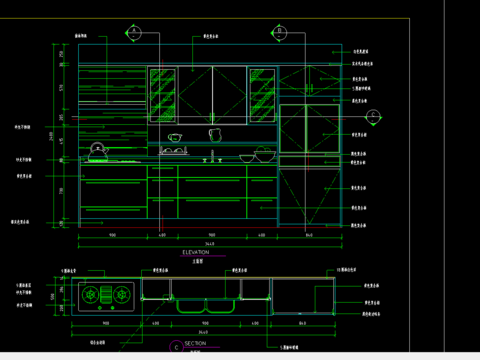Click the purple C circle beside SECTION title
The height and width of the screenshot is (360, 480).
coord(176,347)
